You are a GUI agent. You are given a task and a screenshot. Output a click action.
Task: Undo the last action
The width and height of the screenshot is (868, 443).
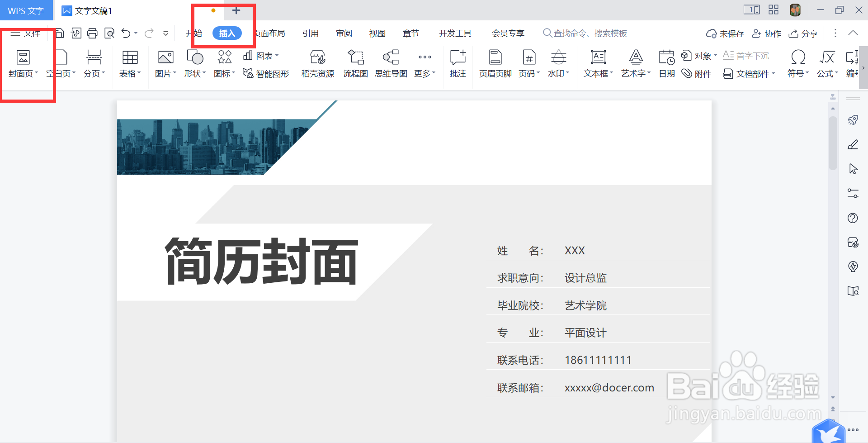tap(126, 33)
